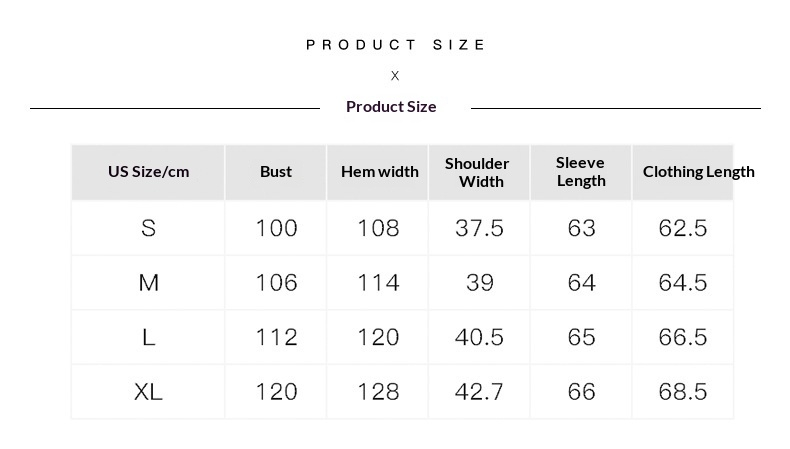This screenshot has width=790, height=449.
Task: Click the L size row label
Action: point(148,337)
